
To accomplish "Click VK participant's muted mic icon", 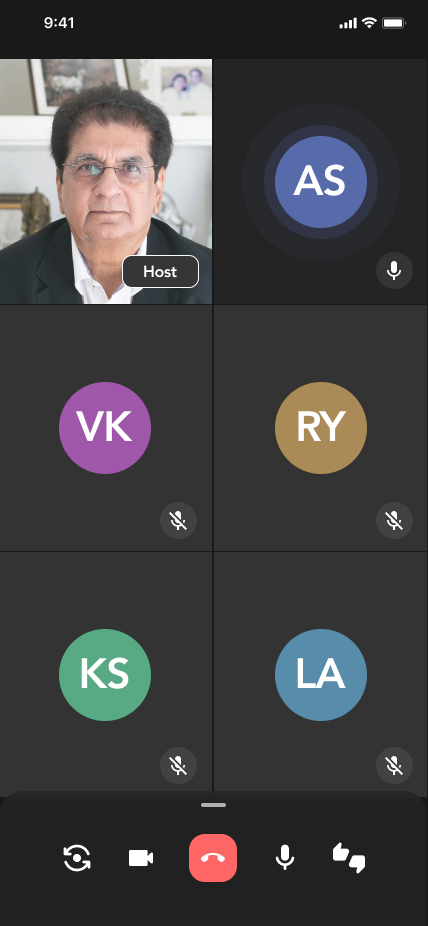I will (x=178, y=520).
